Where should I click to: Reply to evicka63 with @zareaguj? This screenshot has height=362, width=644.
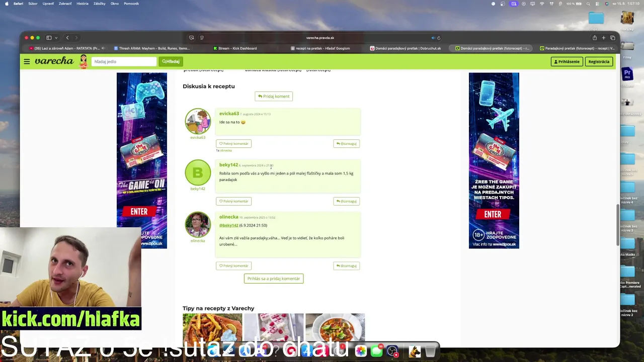click(347, 144)
